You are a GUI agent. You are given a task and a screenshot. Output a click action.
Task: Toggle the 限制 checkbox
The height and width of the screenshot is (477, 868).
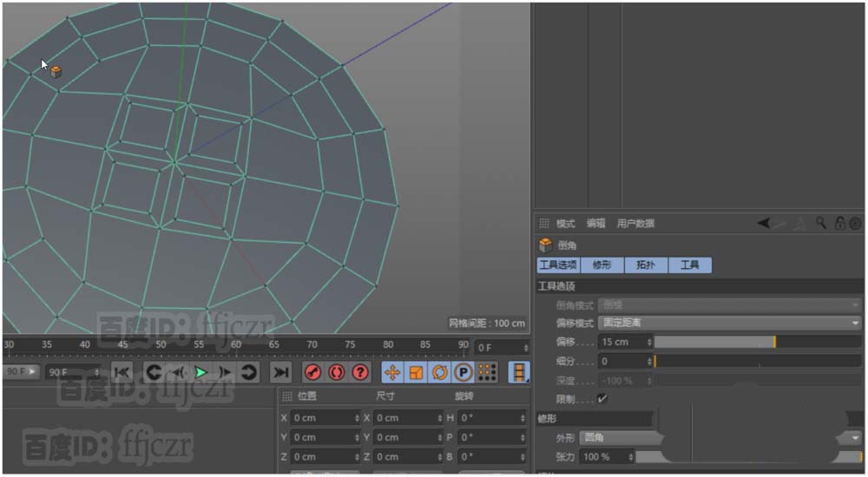pos(602,399)
